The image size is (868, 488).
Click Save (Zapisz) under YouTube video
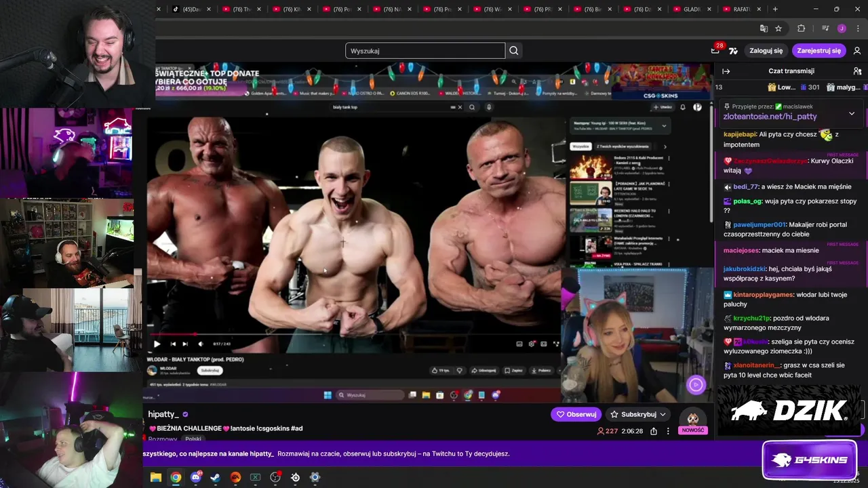513,371
